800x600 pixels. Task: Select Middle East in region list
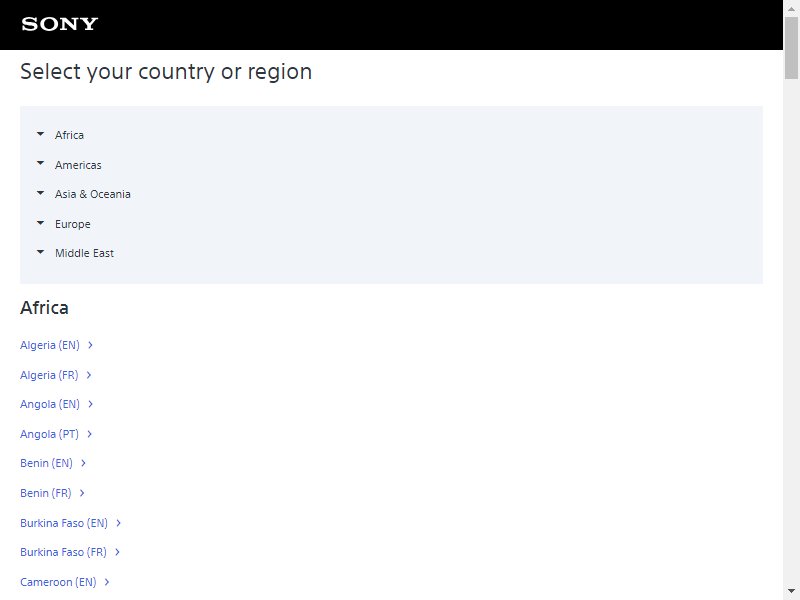pyautogui.click(x=84, y=253)
